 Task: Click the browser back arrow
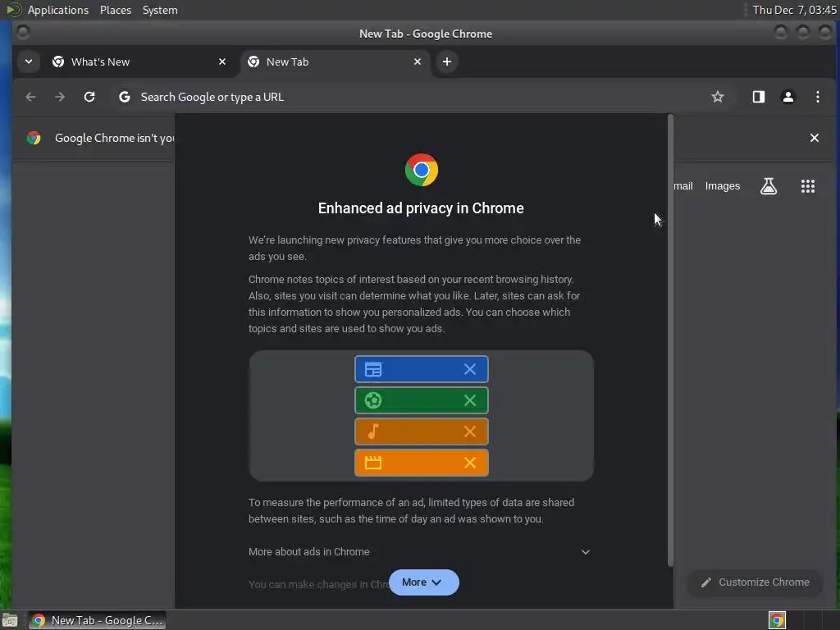tap(30, 97)
